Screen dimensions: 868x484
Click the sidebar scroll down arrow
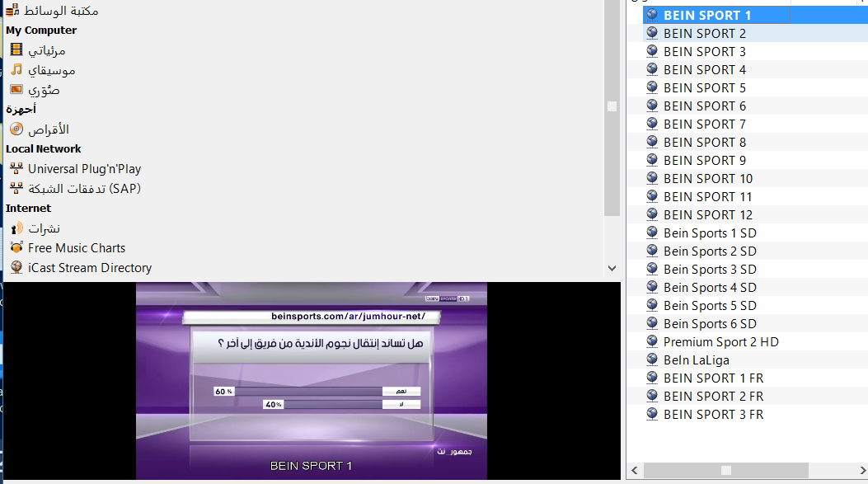[612, 268]
